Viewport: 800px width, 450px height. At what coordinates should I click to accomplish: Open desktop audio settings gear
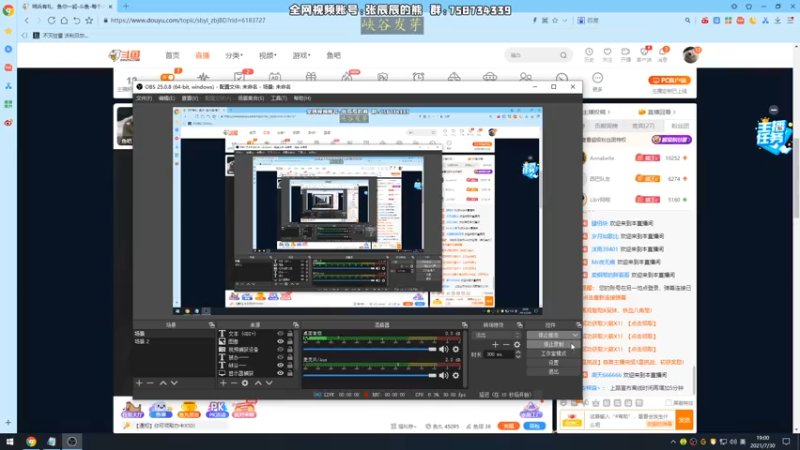(x=456, y=349)
